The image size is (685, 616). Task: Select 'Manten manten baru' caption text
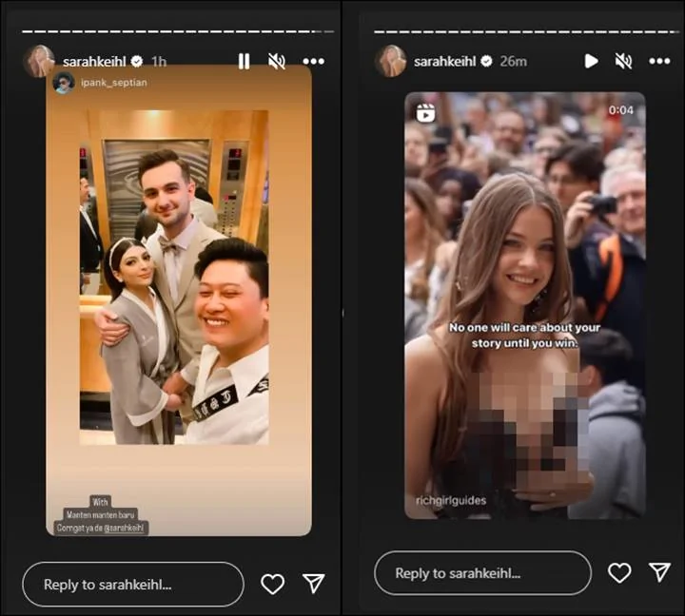[x=101, y=514]
